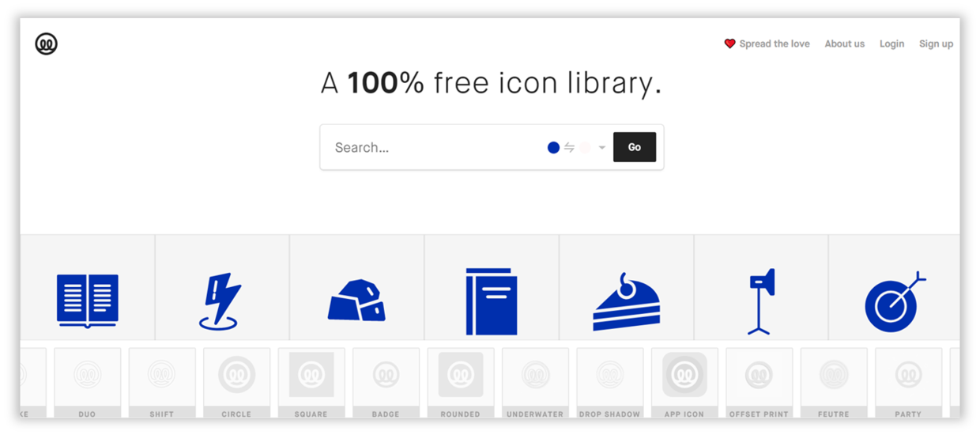Open the About us page
The image size is (980, 435).
click(x=844, y=44)
